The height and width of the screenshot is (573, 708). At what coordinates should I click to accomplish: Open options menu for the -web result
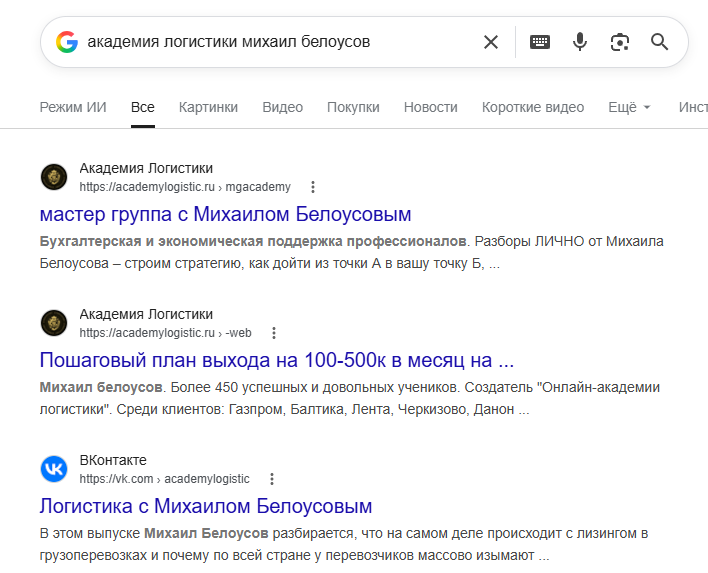coord(274,333)
